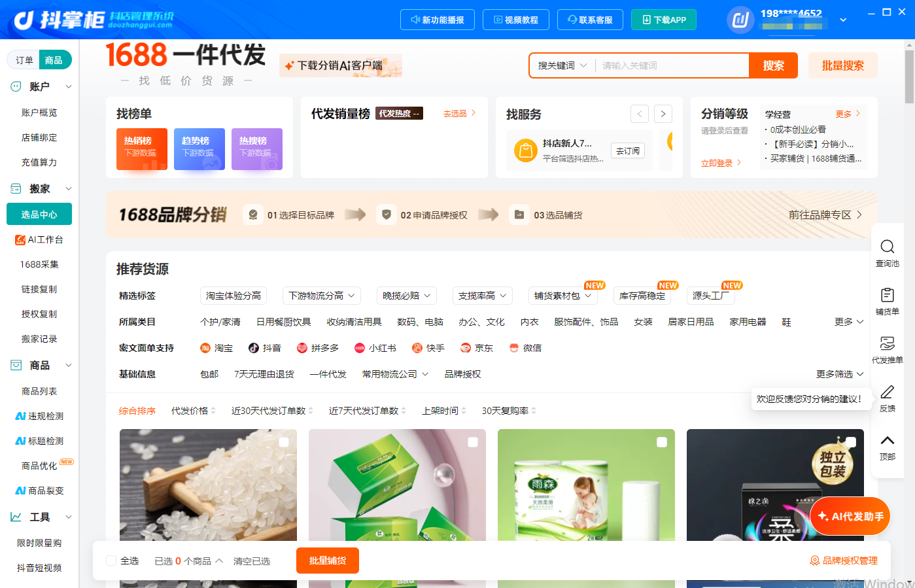915x588 pixels.
Task: Switch to the 商品 tab
Action: pyautogui.click(x=54, y=60)
